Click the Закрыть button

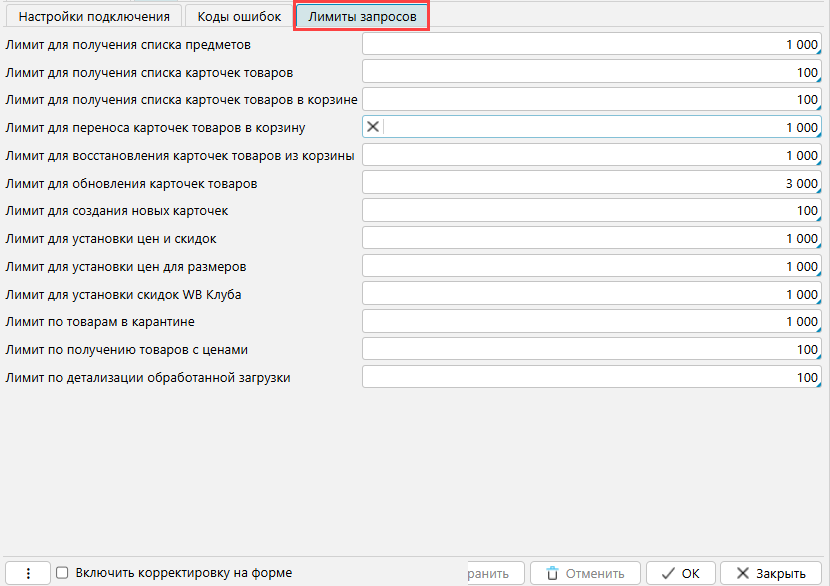click(771, 573)
